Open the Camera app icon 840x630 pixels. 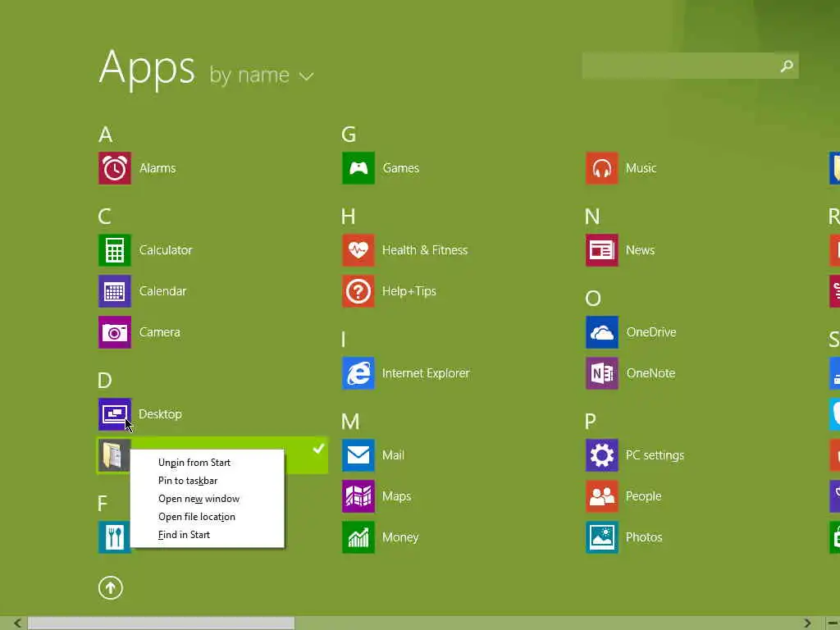pyautogui.click(x=115, y=332)
